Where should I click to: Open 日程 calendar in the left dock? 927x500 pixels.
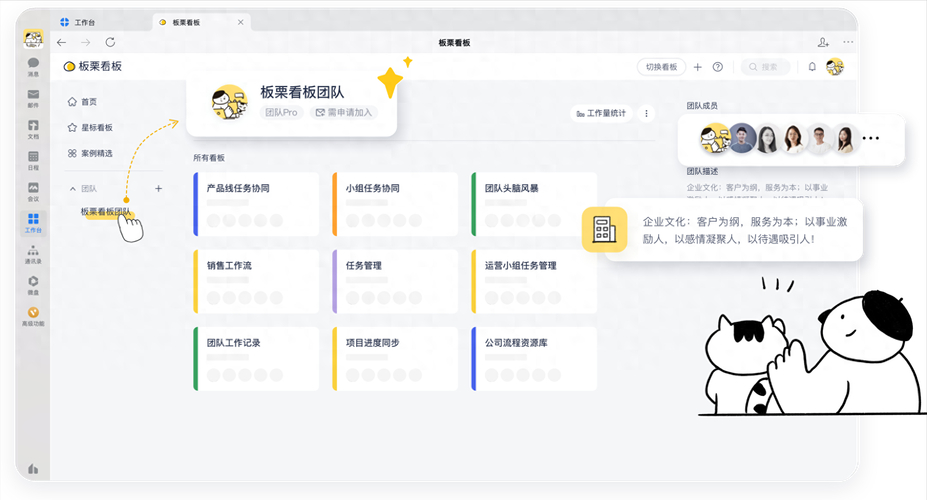[x=33, y=161]
